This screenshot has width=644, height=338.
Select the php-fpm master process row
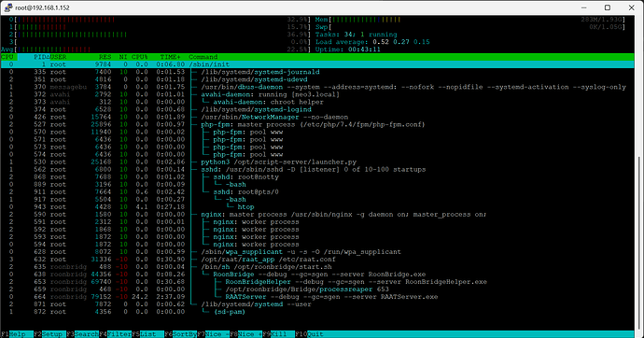(x=317, y=124)
